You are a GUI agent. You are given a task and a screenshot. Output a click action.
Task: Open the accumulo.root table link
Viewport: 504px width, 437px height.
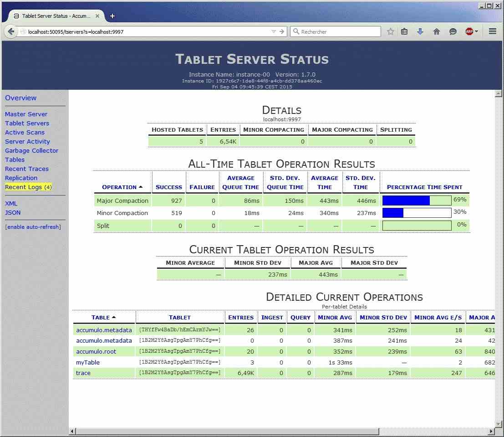[x=96, y=351]
